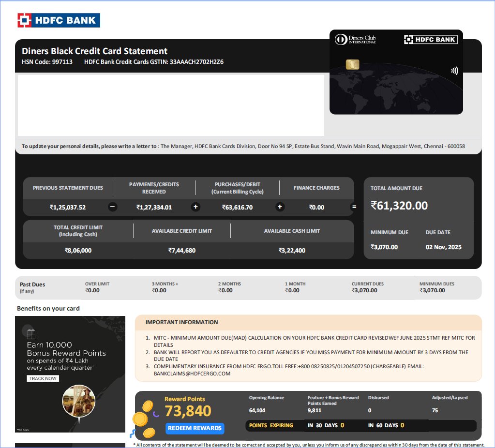Viewport: 495px width, 448px height.
Task: Select the ₹3,070.00 value under MINIMUM DUES
Action: pyautogui.click(x=432, y=290)
